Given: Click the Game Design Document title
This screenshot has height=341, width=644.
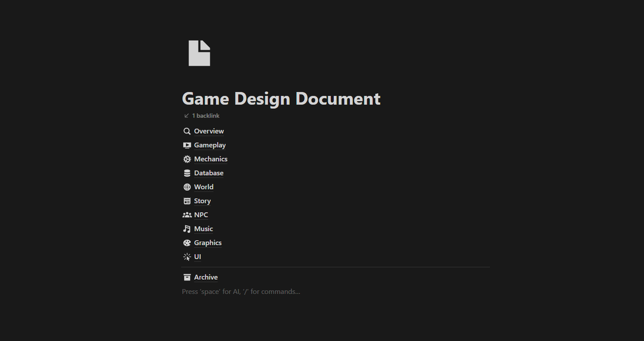Looking at the screenshot, I should coord(281,99).
